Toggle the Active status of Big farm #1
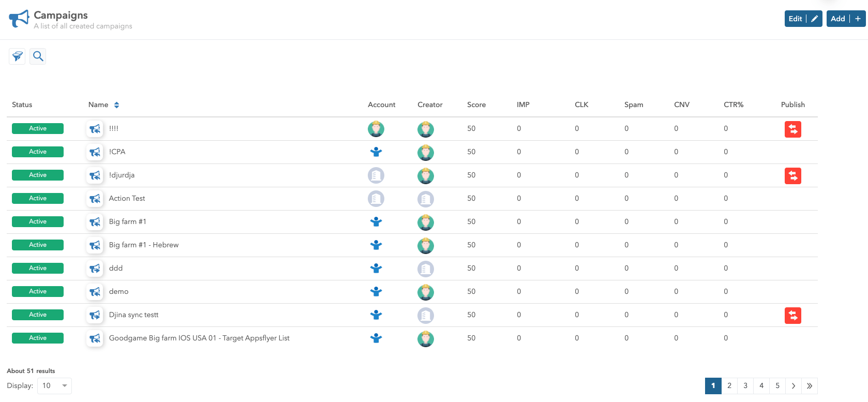The height and width of the screenshot is (402, 868). click(x=38, y=222)
